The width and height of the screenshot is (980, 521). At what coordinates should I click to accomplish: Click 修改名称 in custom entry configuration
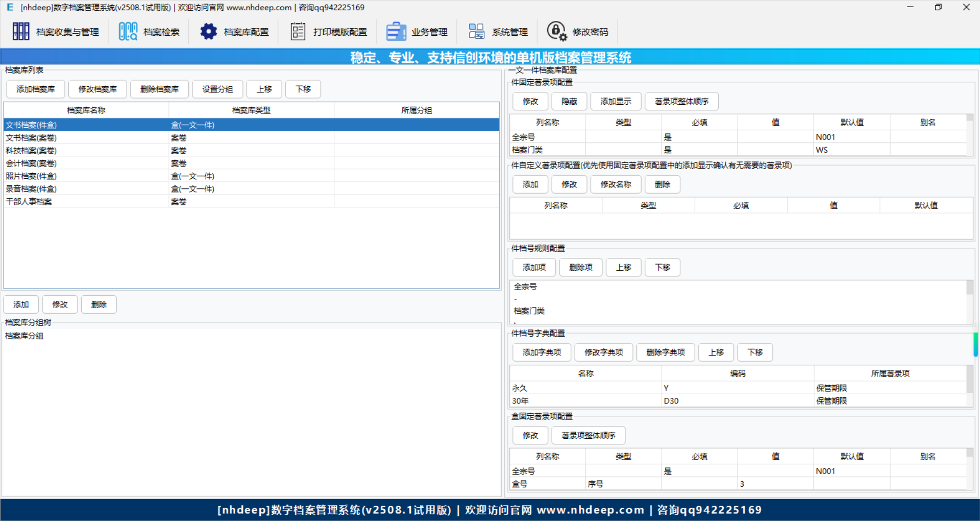[616, 184]
